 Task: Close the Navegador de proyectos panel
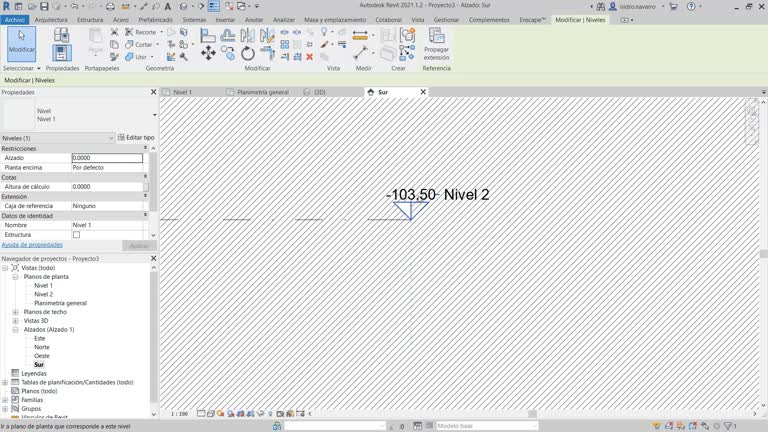point(153,258)
